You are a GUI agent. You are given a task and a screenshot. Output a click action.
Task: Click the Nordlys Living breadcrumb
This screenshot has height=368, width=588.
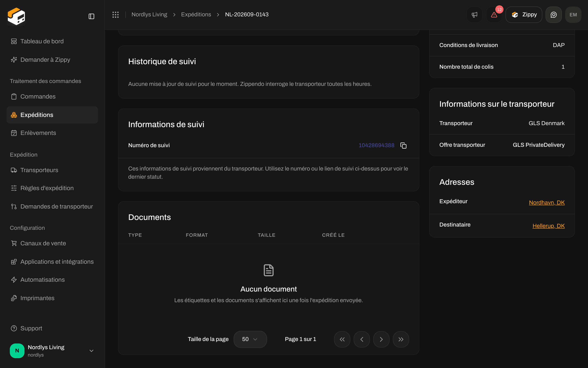click(x=149, y=15)
